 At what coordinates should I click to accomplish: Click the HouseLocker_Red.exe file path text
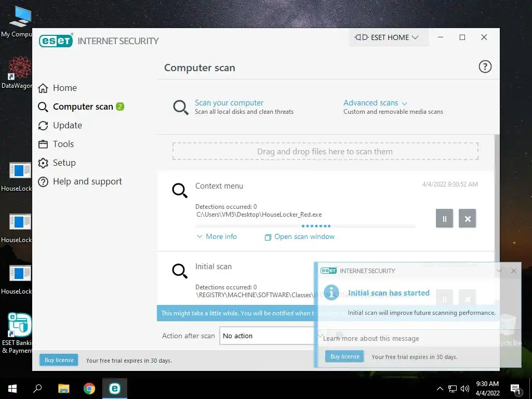[x=259, y=215]
